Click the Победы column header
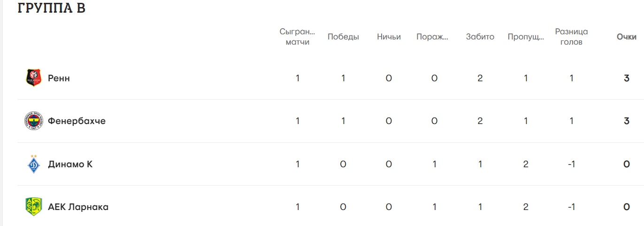644x226 pixels. coord(343,37)
